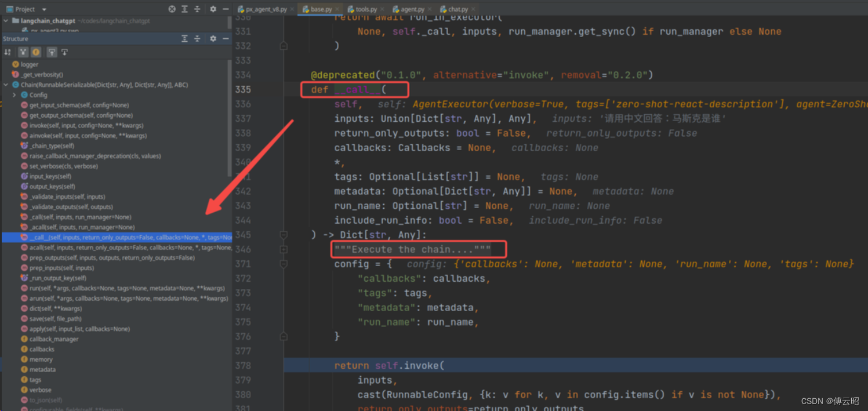
Task: Close the tools.py tab
Action: click(382, 9)
